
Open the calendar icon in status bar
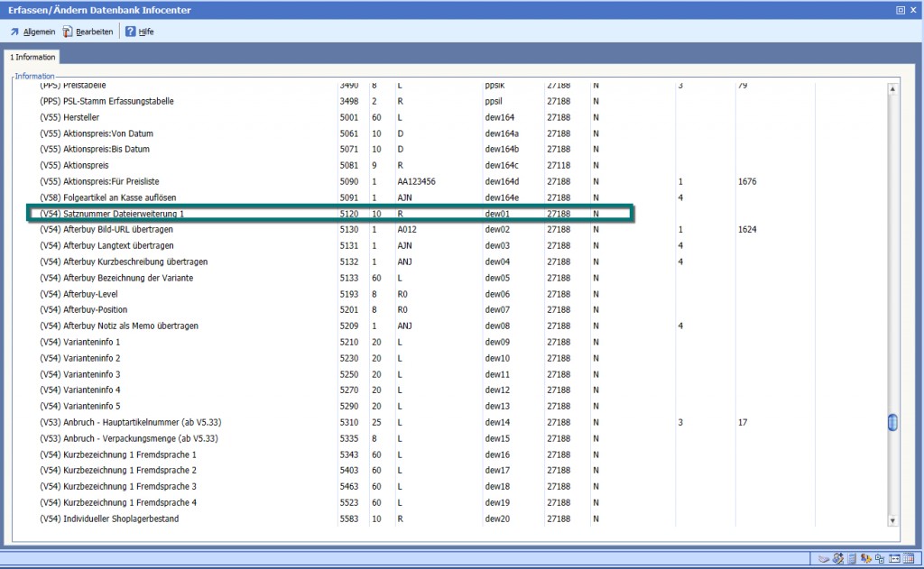(910, 559)
